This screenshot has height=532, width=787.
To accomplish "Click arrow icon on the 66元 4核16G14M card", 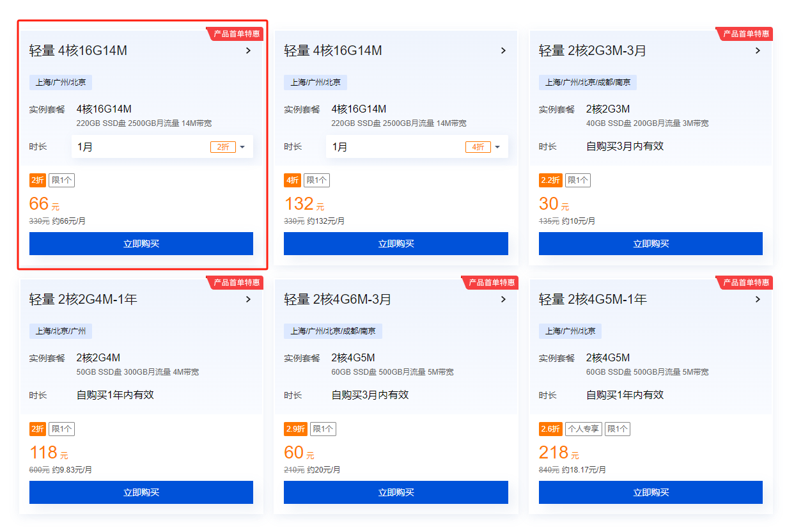I will pos(248,51).
